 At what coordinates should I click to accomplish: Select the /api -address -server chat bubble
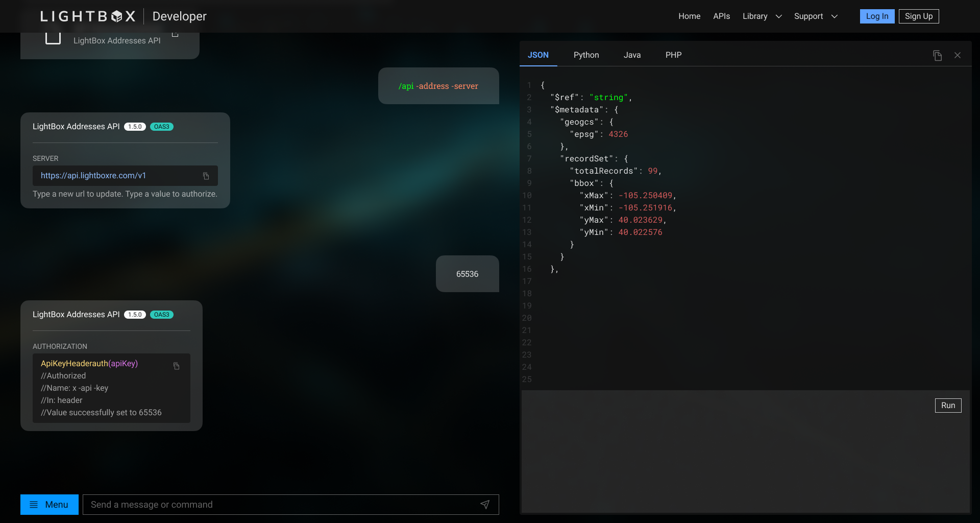438,86
